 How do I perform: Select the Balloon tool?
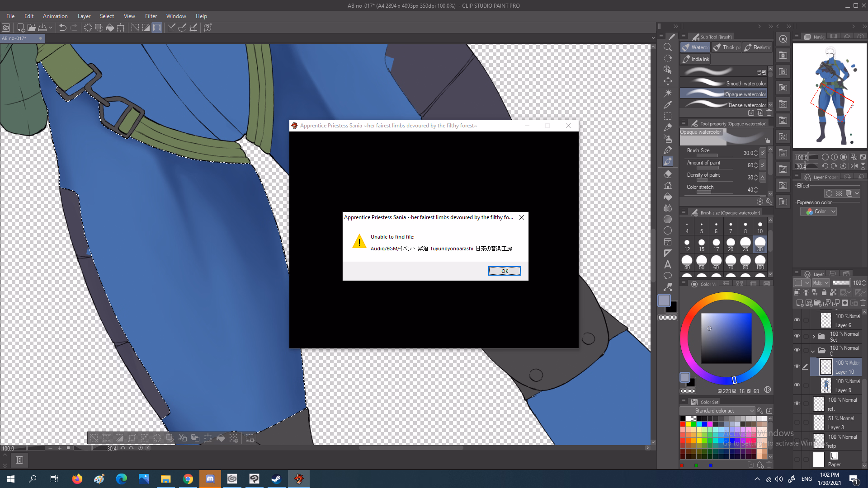668,276
